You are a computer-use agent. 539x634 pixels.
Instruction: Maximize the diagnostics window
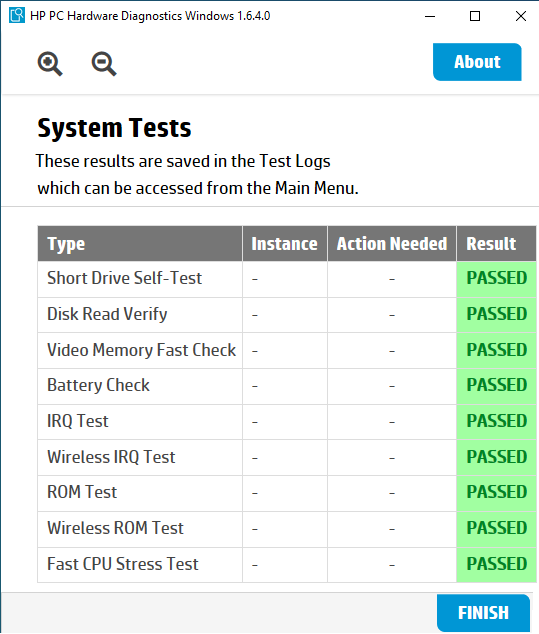point(475,16)
